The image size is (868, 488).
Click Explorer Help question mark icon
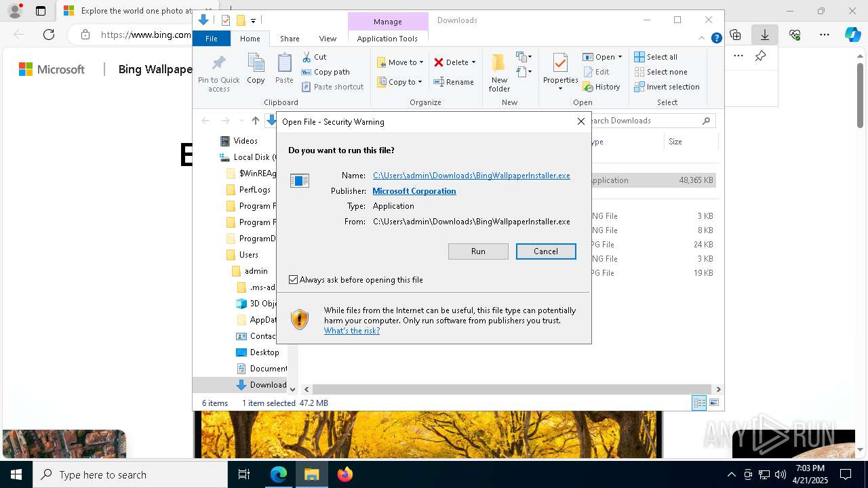click(716, 38)
